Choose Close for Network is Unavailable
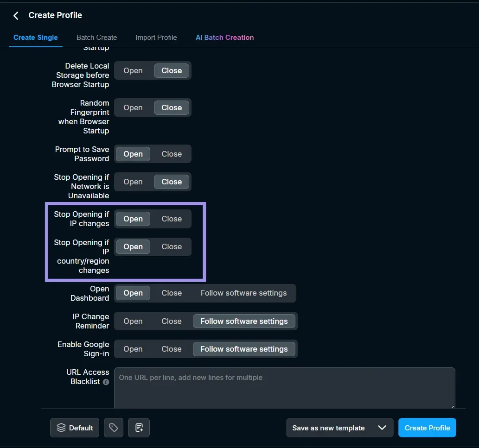This screenshot has width=479, height=448. (172, 182)
